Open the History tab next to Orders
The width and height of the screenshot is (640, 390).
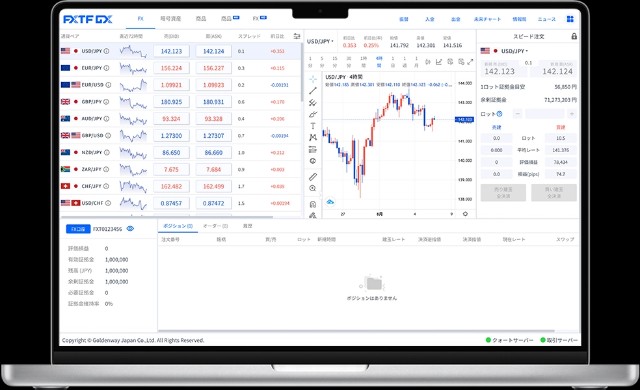247,226
